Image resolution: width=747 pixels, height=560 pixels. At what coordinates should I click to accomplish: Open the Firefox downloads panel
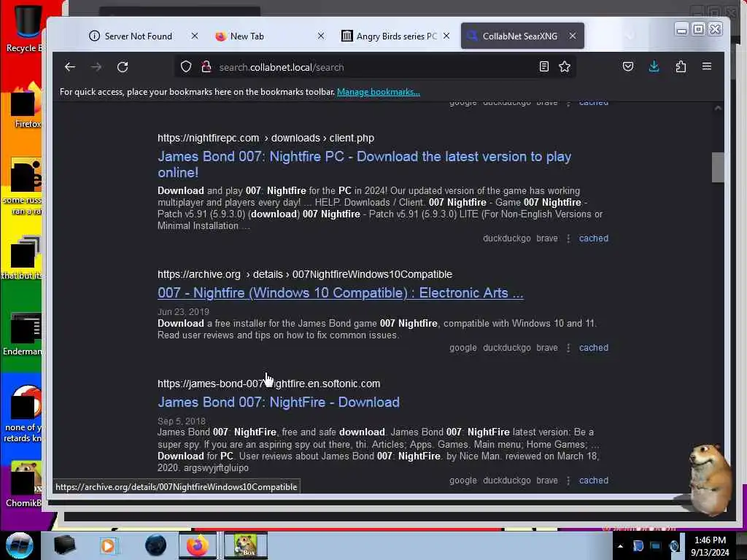tap(654, 66)
